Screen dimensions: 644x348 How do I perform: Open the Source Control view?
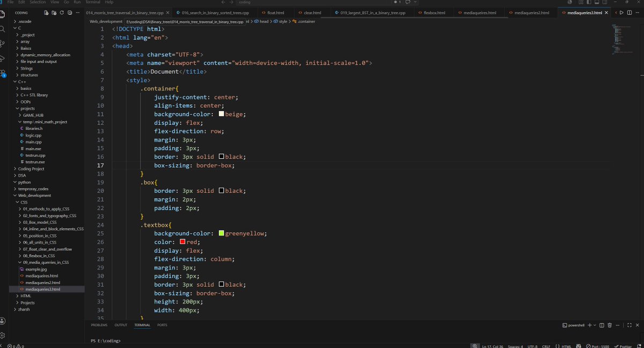pyautogui.click(x=3, y=44)
